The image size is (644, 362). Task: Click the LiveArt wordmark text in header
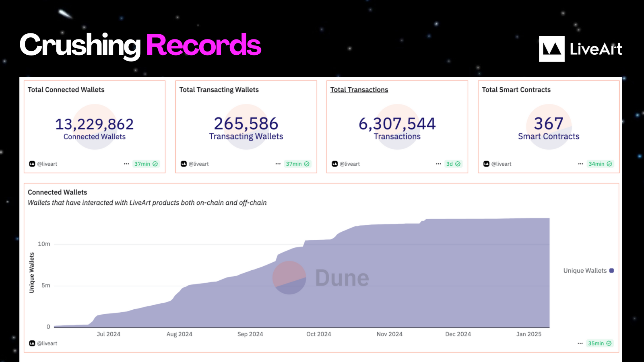tap(596, 49)
